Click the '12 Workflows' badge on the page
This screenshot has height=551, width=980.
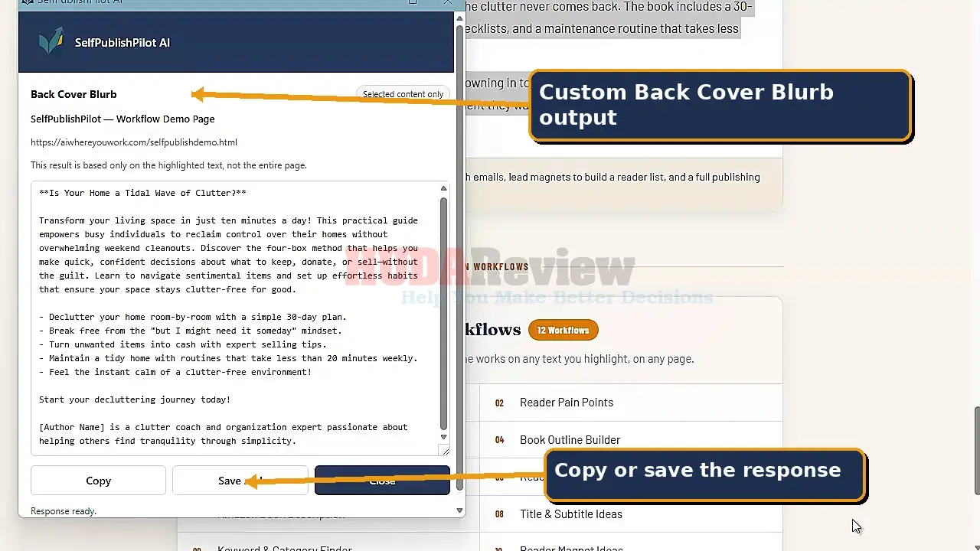[563, 330]
